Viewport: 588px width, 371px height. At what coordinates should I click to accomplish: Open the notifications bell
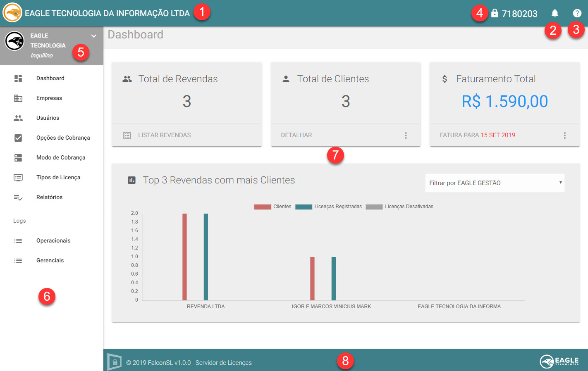[x=555, y=13]
